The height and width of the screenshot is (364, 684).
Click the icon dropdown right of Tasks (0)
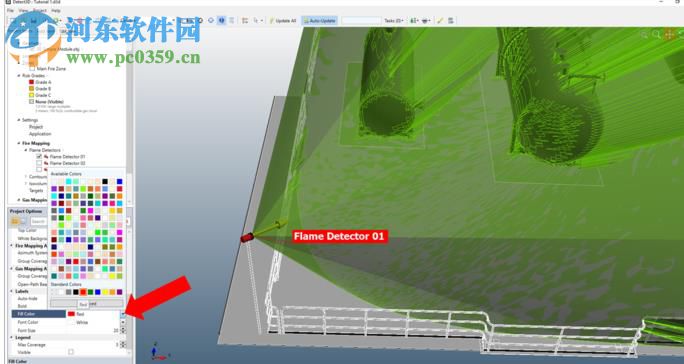(414, 21)
